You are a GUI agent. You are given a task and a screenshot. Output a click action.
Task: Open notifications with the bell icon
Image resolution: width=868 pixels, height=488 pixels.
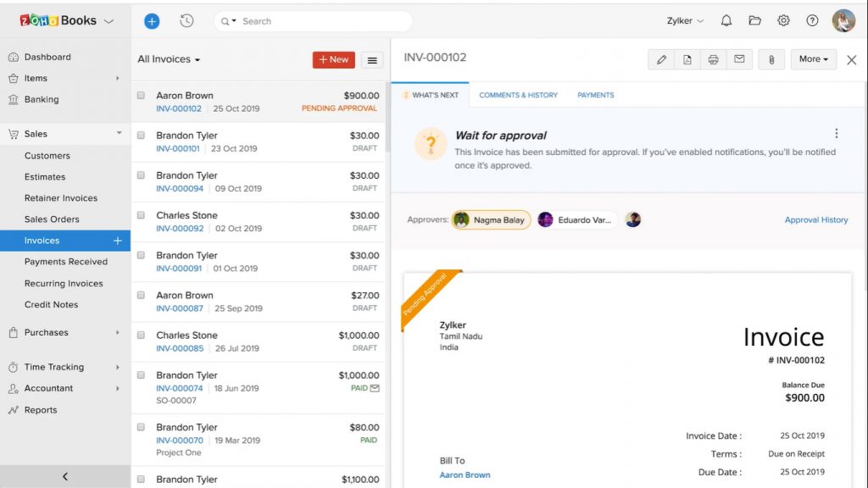tap(726, 20)
